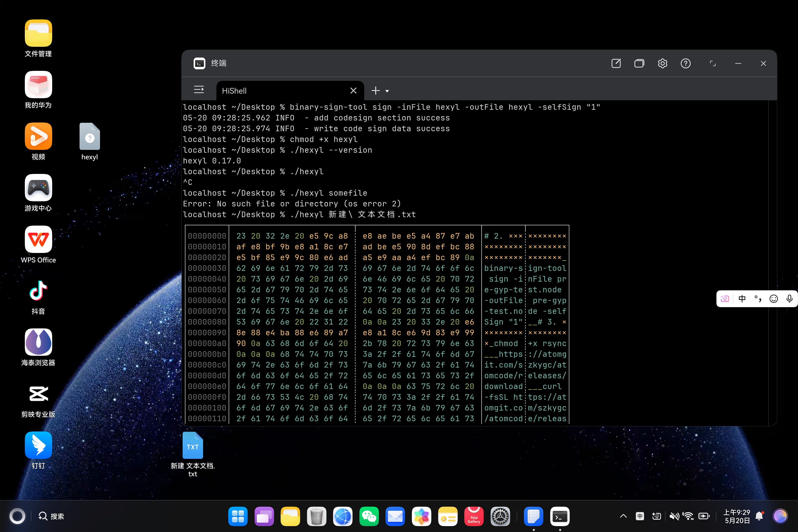
Task: Open the app grid icon in dock
Action: pos(238,516)
